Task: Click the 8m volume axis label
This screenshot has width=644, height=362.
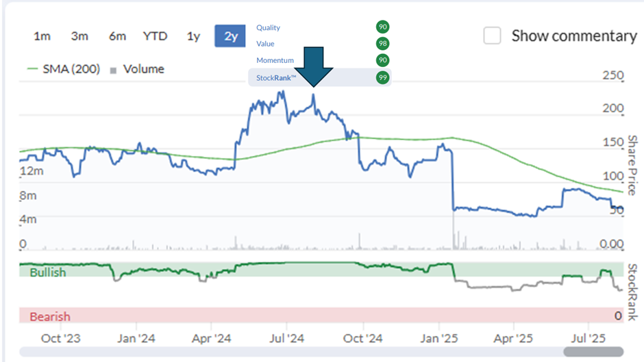Action: [28, 196]
